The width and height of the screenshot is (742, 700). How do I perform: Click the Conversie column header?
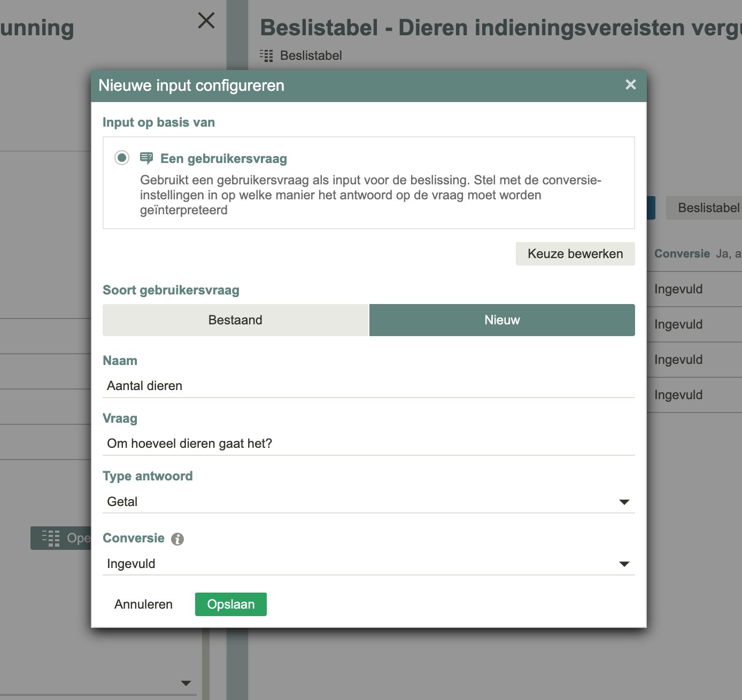tap(682, 253)
